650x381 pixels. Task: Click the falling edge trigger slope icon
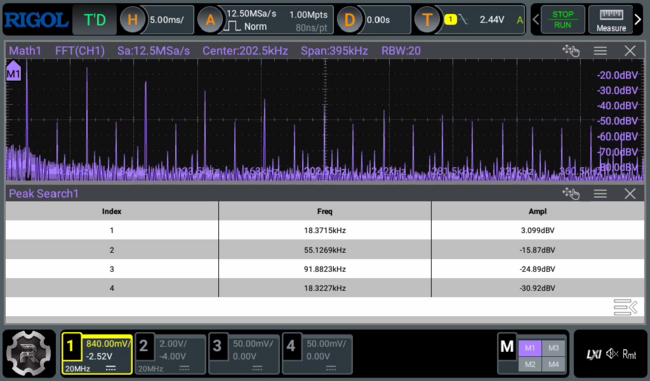click(x=463, y=19)
